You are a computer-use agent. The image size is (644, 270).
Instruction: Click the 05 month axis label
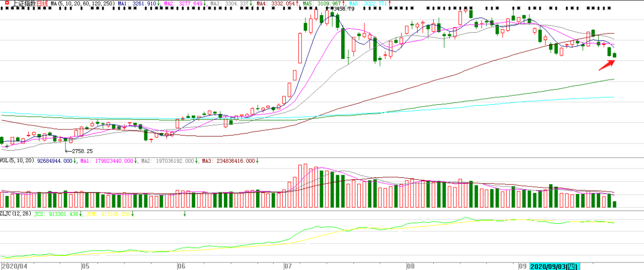click(x=86, y=265)
